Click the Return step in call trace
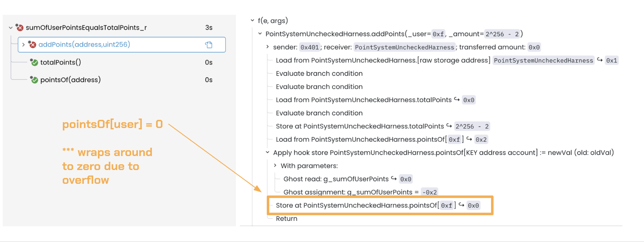 tap(286, 219)
